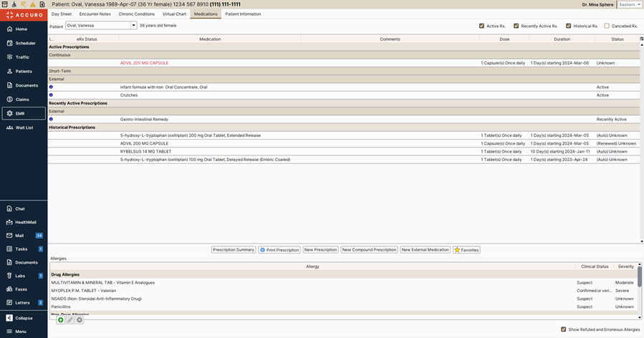Open Scheduler from the sidebar
The width and height of the screenshot is (644, 338).
25,43
